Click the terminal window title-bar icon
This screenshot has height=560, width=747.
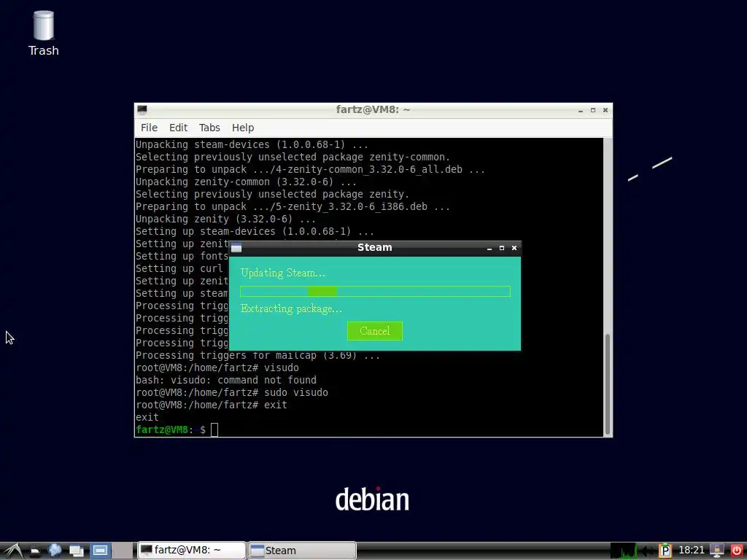point(142,110)
